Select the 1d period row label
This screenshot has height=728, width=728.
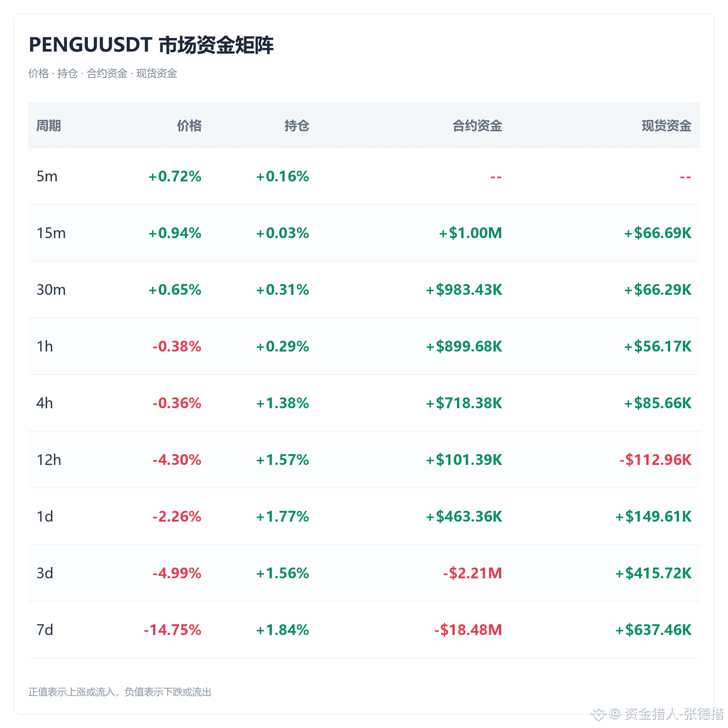(x=45, y=517)
